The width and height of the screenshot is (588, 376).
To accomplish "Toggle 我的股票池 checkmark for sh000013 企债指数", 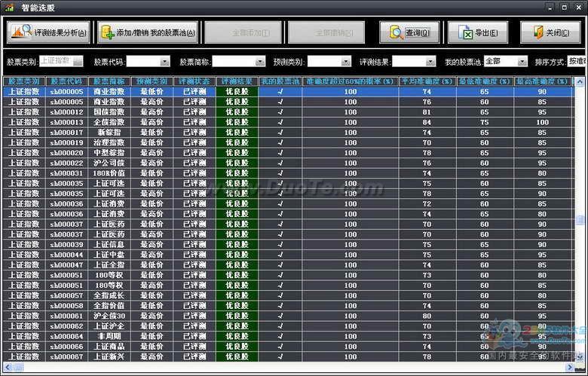I will click(x=280, y=122).
